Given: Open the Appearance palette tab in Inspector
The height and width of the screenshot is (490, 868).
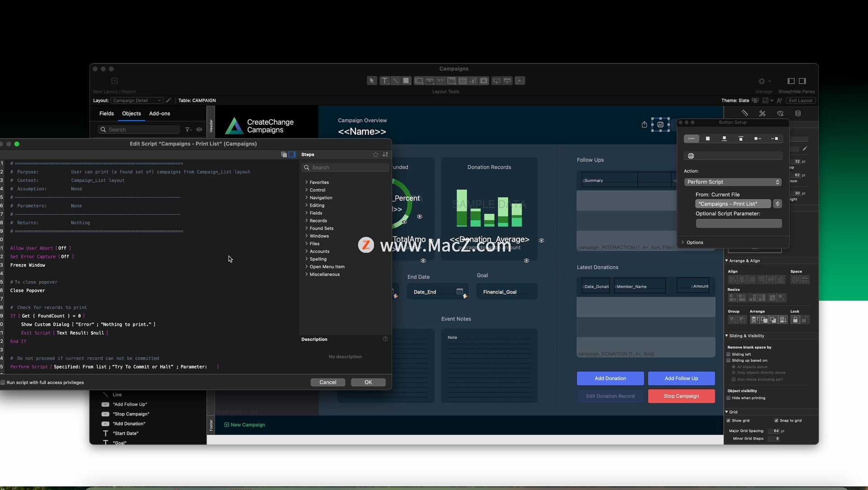Looking at the screenshot, I should point(780,113).
